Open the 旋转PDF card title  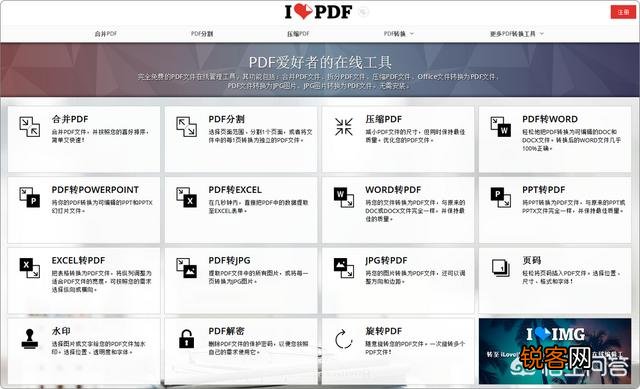[384, 331]
